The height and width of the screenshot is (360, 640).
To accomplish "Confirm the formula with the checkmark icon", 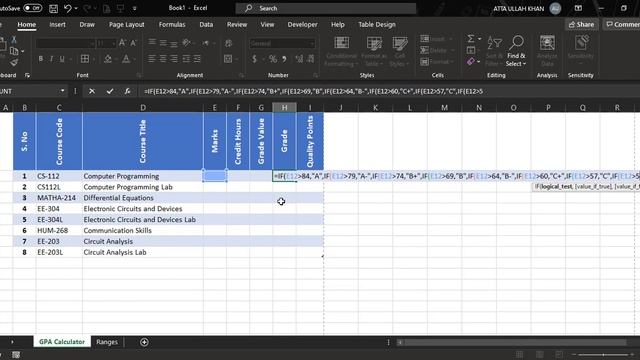I will coord(110,91).
